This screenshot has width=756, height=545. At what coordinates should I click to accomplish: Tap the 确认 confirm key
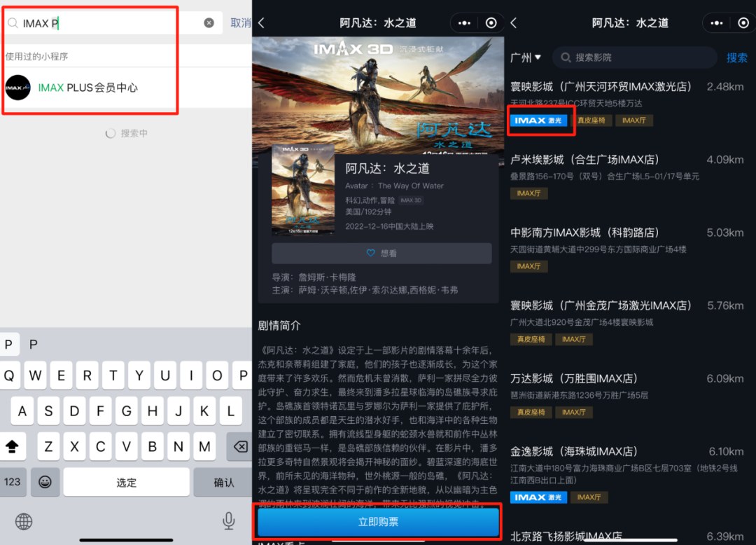pyautogui.click(x=223, y=482)
